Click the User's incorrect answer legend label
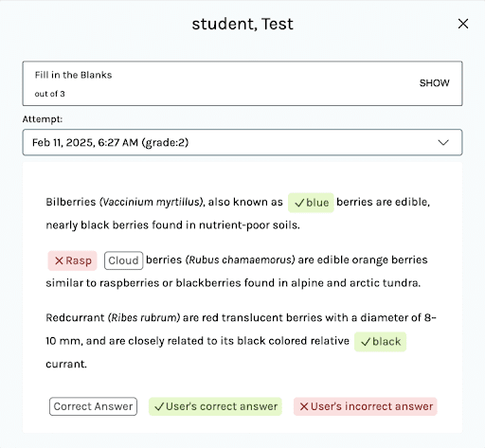485x448 pixels. [371, 406]
